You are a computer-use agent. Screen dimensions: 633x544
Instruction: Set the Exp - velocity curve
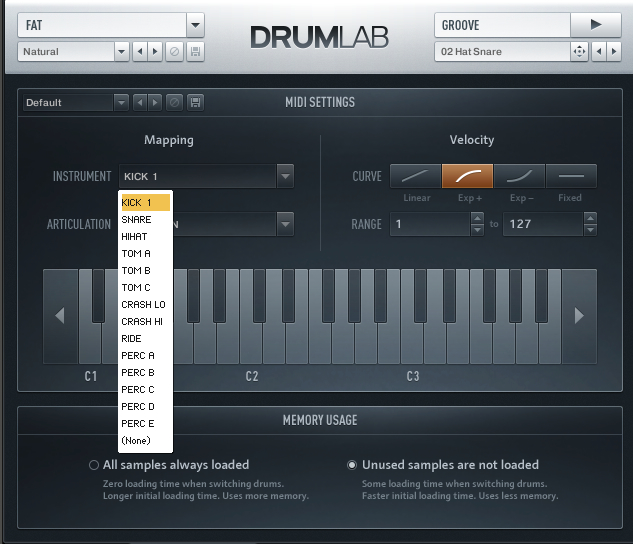(x=520, y=176)
